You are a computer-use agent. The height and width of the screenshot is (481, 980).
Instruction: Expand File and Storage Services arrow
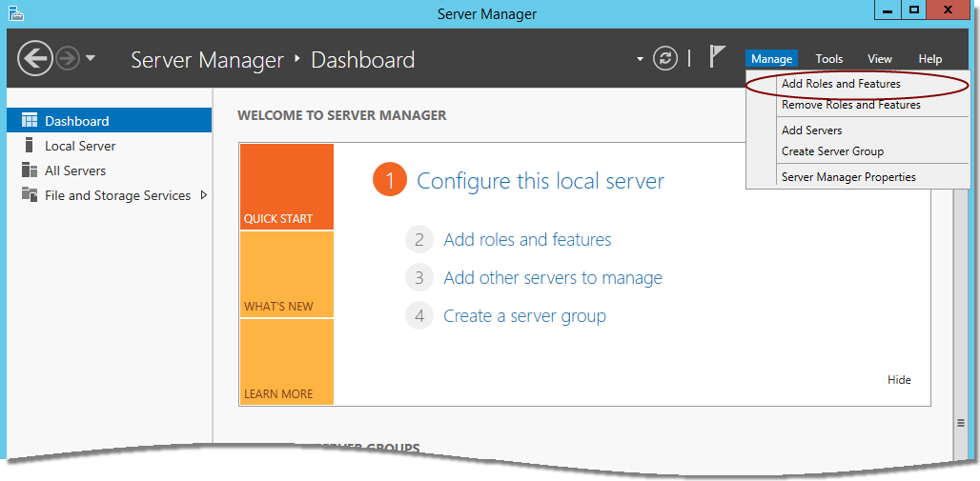[x=203, y=195]
